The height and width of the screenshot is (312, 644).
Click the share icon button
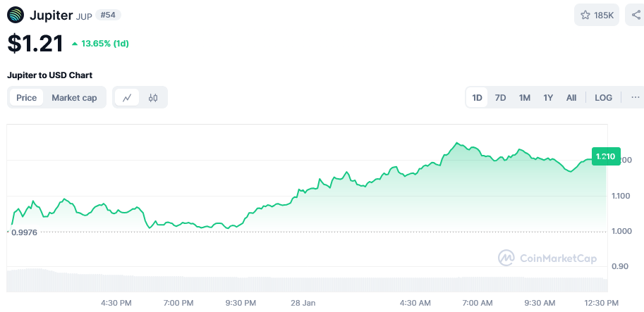click(636, 15)
